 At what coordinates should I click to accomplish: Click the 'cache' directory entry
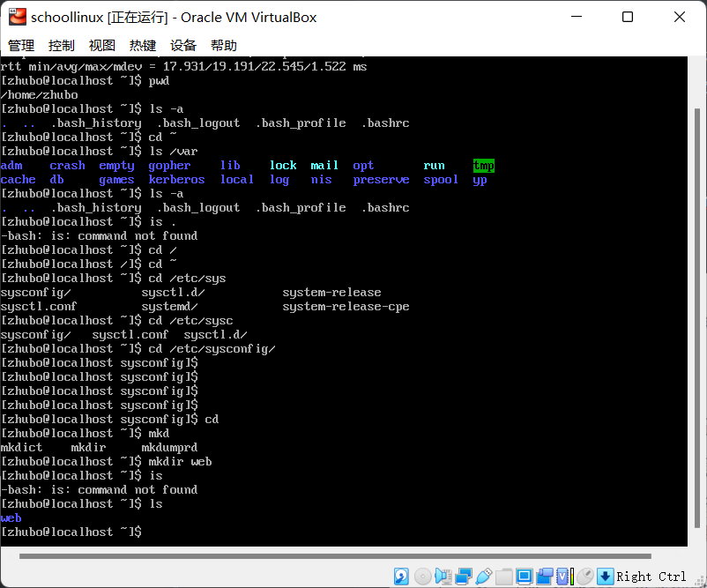[18, 180]
